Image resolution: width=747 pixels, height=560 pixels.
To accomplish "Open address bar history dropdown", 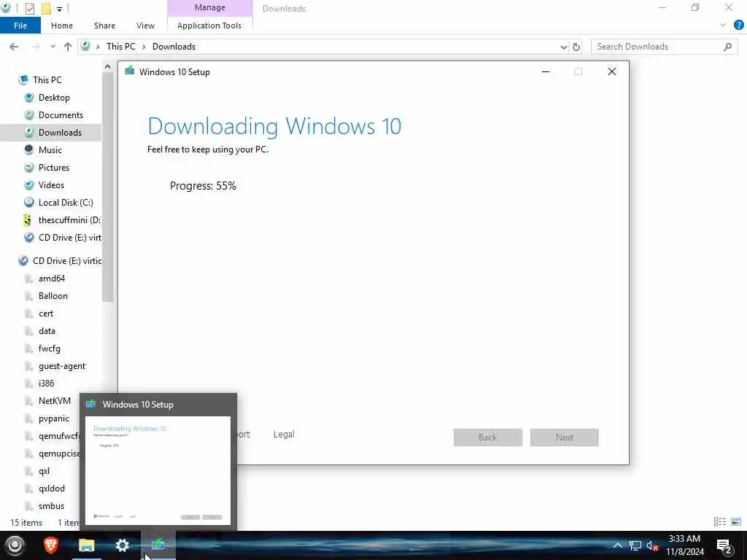I will [x=564, y=47].
